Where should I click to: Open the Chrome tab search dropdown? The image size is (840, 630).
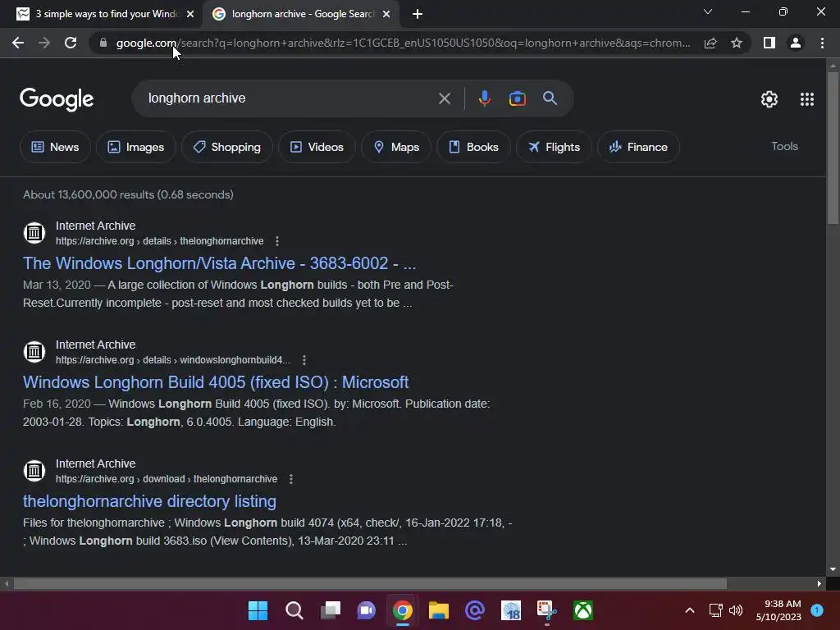pos(708,11)
